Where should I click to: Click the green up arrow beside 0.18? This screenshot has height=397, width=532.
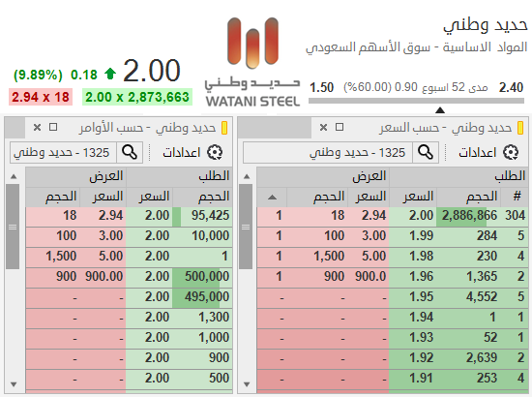[x=110, y=74]
